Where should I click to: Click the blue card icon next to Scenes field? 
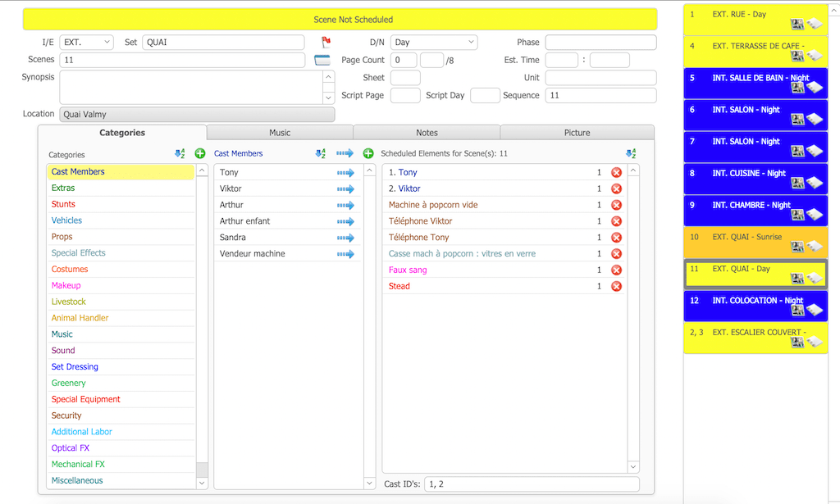pyautogui.click(x=322, y=60)
